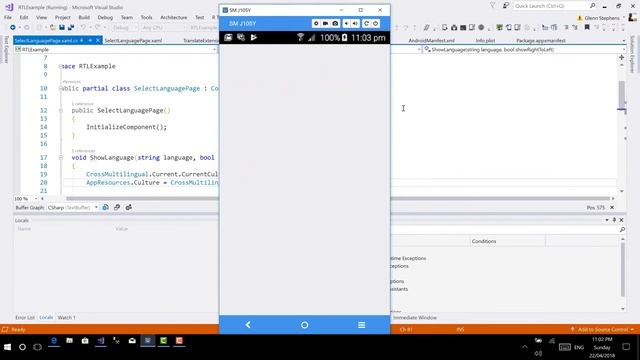The width and height of the screenshot is (640, 360).
Task: Tap the Android menu button
Action: coord(362,325)
